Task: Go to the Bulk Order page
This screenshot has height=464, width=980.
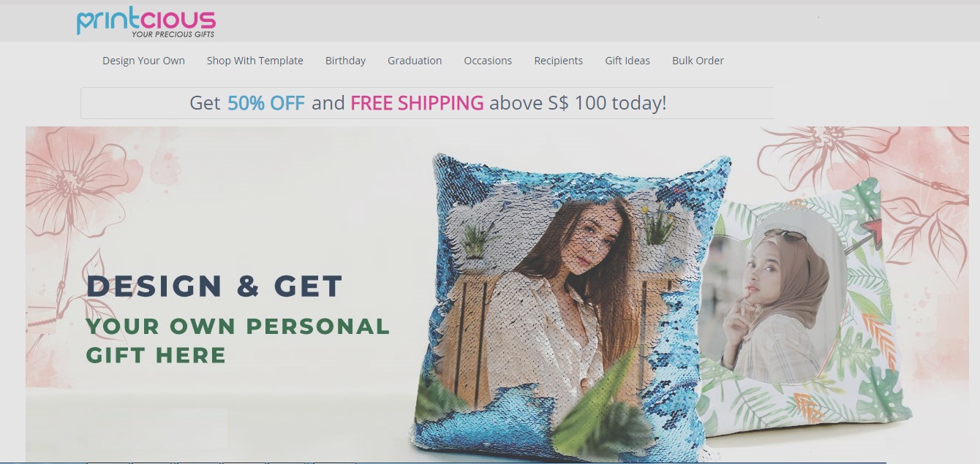Action: pyautogui.click(x=698, y=61)
